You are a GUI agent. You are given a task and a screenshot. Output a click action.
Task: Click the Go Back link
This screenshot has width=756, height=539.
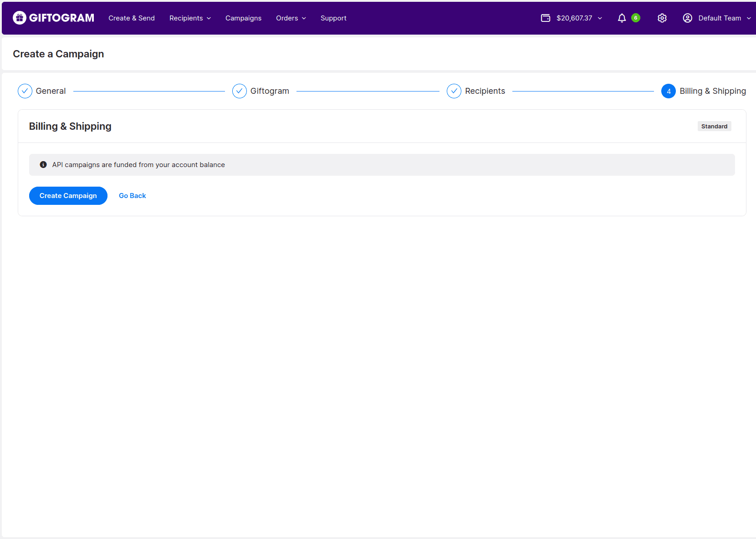click(133, 196)
